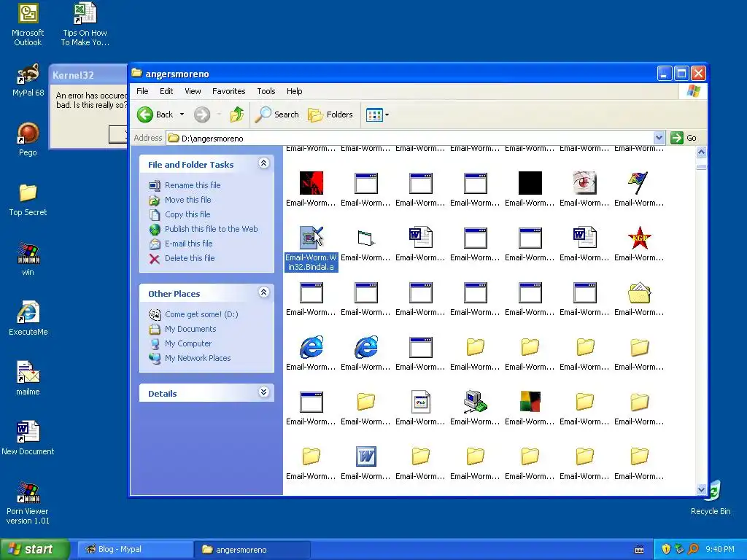Viewport: 747px width, 560px height.
Task: Click the Go button
Action: click(684, 138)
